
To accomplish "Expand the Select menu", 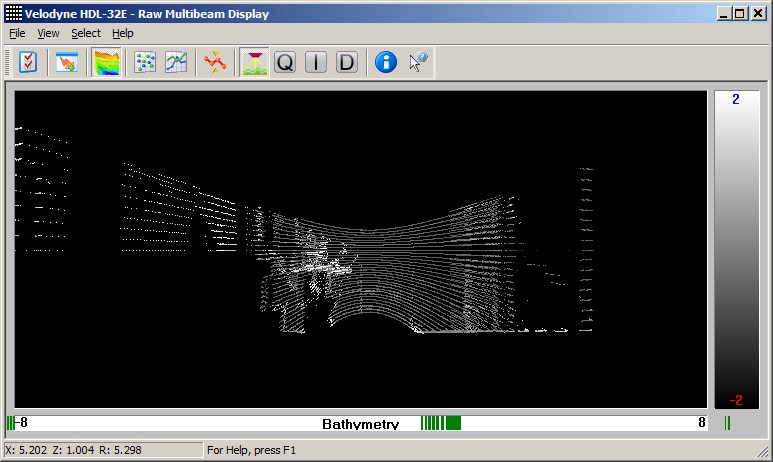I will (x=86, y=33).
